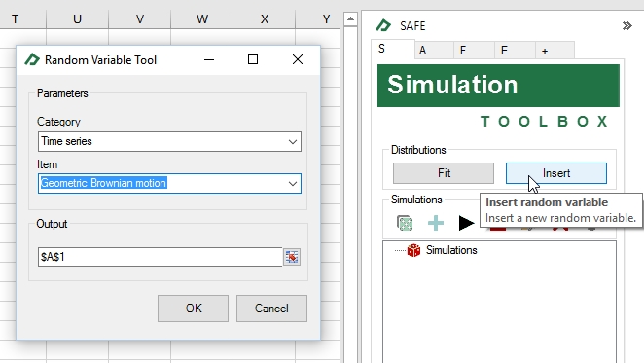Switch to the E tab
The width and height of the screenshot is (644, 363).
(x=515, y=51)
